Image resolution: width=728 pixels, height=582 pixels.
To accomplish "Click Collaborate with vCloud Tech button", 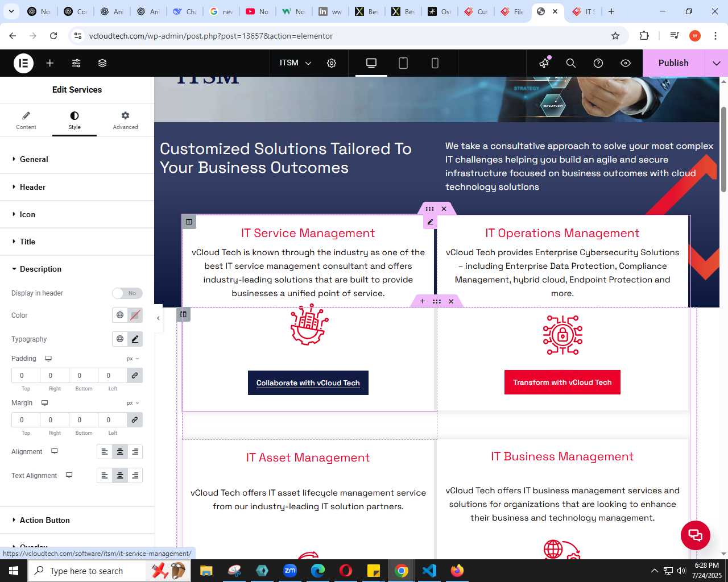I will point(308,383).
